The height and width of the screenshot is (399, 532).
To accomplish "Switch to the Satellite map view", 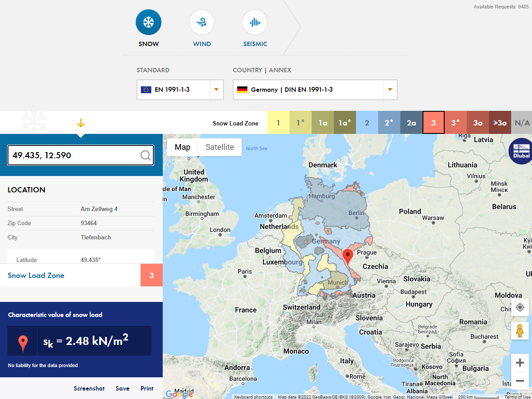I will click(x=220, y=147).
